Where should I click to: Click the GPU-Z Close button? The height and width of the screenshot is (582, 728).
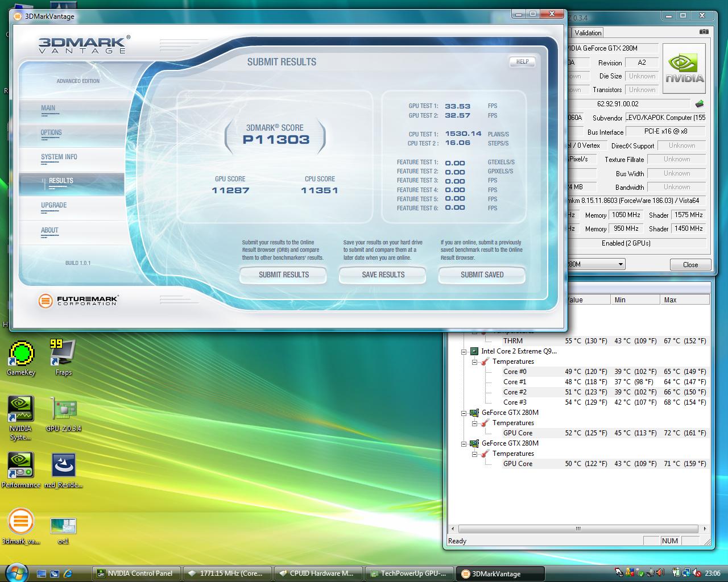[x=690, y=264]
